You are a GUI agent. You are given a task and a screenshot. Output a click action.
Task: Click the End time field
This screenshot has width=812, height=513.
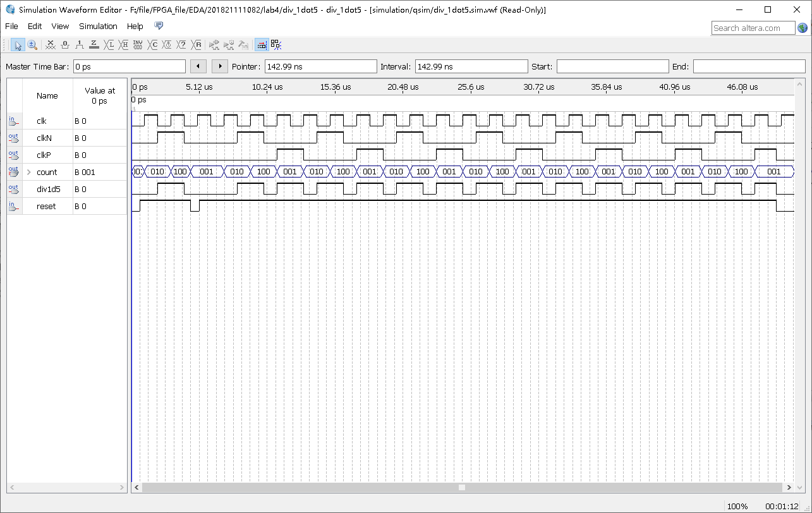tap(749, 66)
